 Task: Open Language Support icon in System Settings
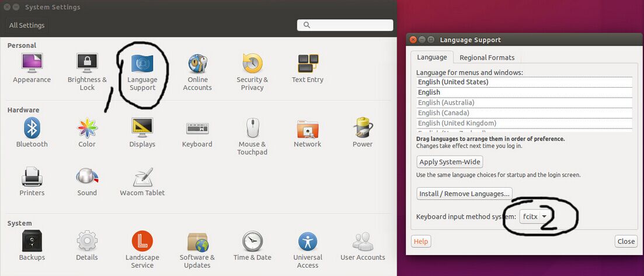[x=142, y=73]
